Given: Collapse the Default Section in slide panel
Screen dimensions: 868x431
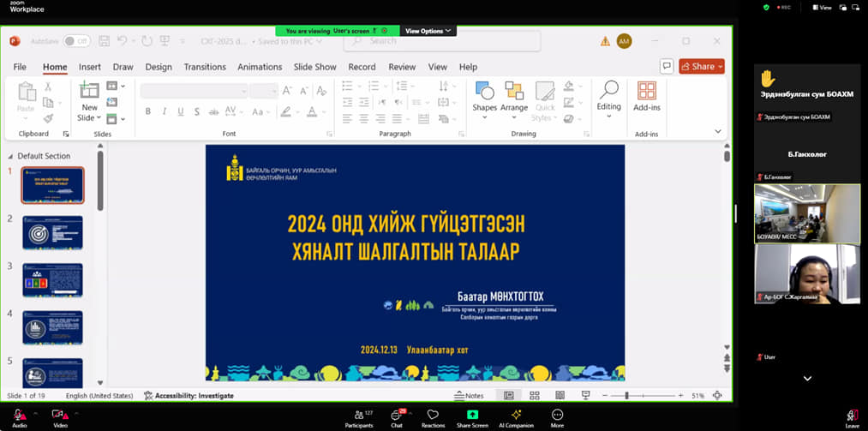Looking at the screenshot, I should [11, 156].
